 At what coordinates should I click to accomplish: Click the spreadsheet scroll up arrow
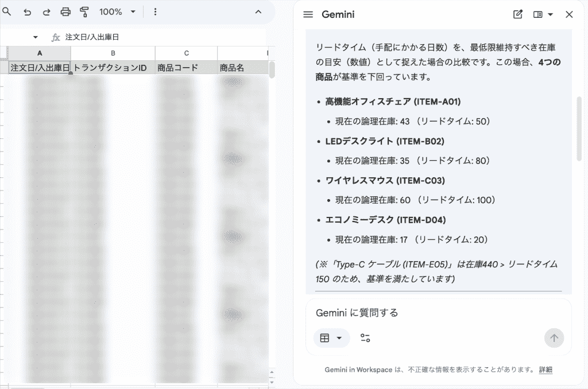pos(272,372)
